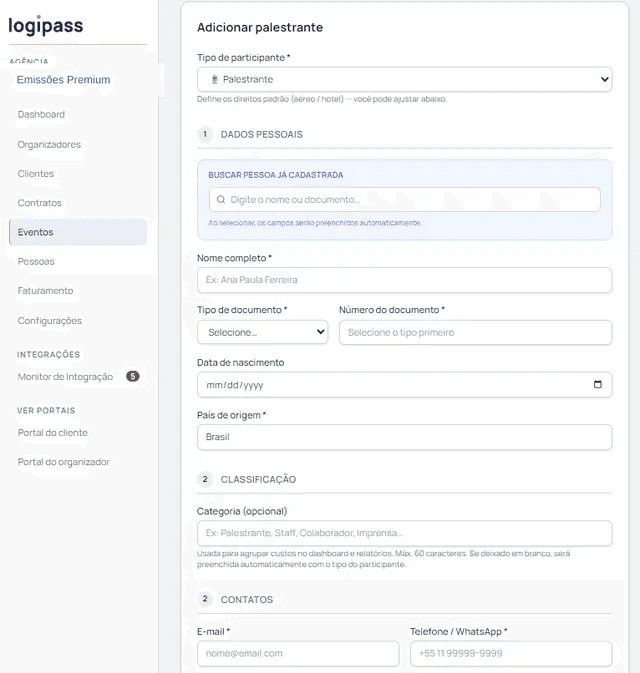Open Portal do organizador link
Screen dimensions: 640x673
pos(64,462)
